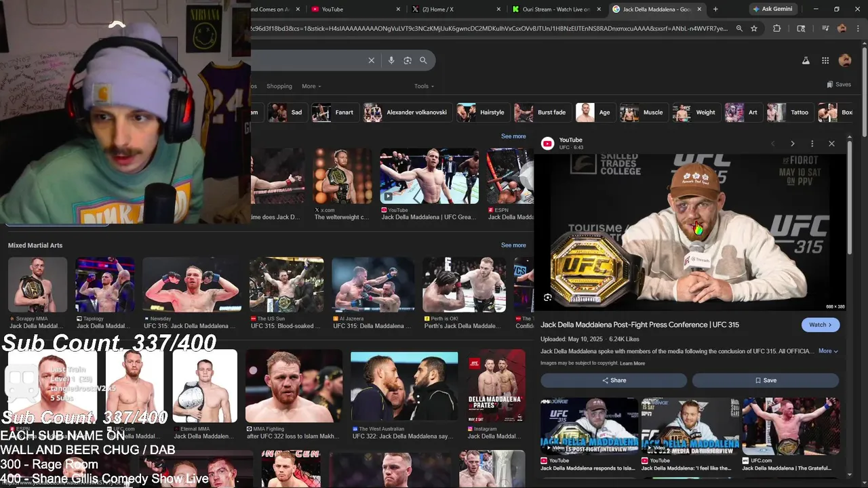Viewport: 868px width, 488px height.
Task: Open The US Sun Blood-soaked thumbnail
Action: click(286, 285)
